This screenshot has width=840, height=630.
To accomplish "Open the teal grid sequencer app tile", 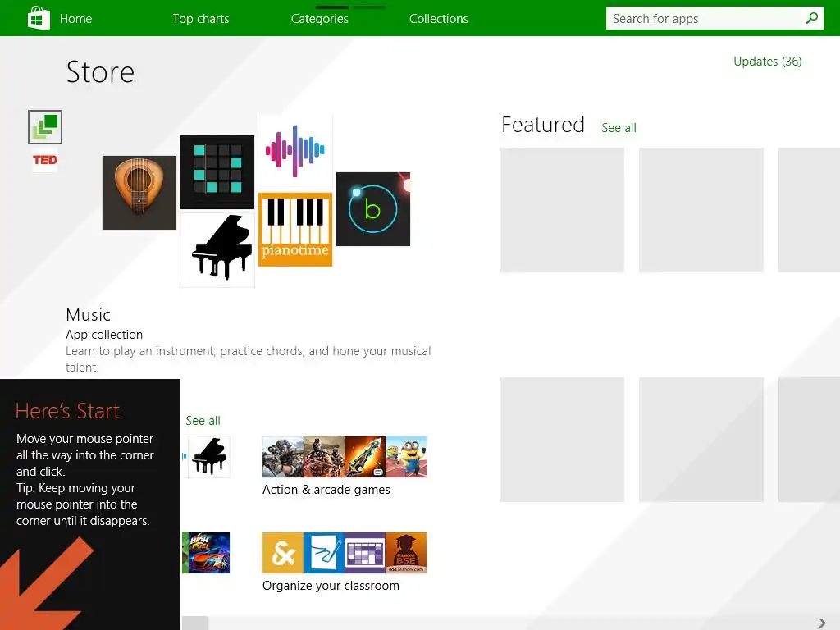I will [217, 172].
